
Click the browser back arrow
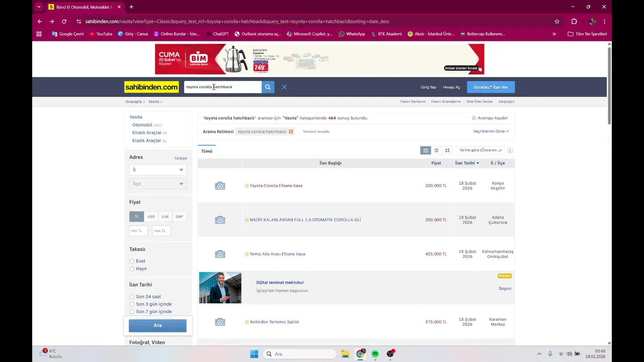pyautogui.click(x=40, y=22)
